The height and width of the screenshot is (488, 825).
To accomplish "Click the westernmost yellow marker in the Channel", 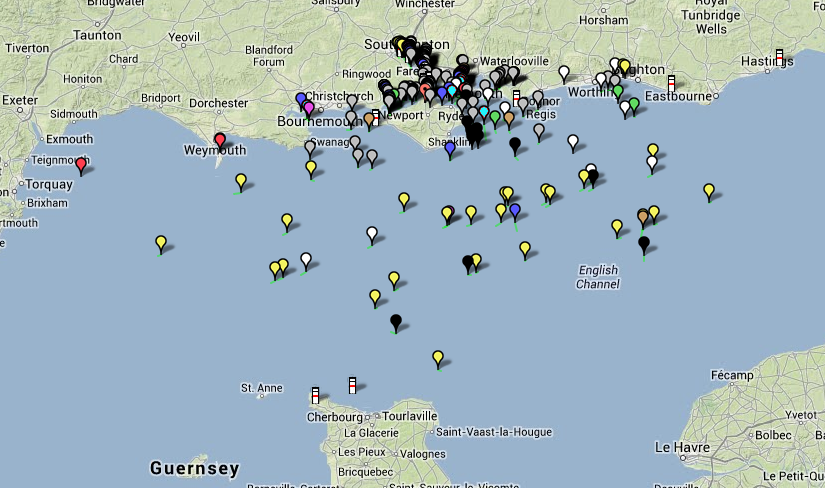I will [160, 245].
